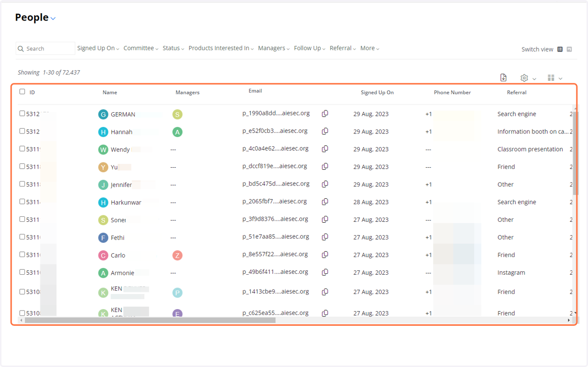
Task: Copy email in Yu row
Action: pyautogui.click(x=325, y=166)
